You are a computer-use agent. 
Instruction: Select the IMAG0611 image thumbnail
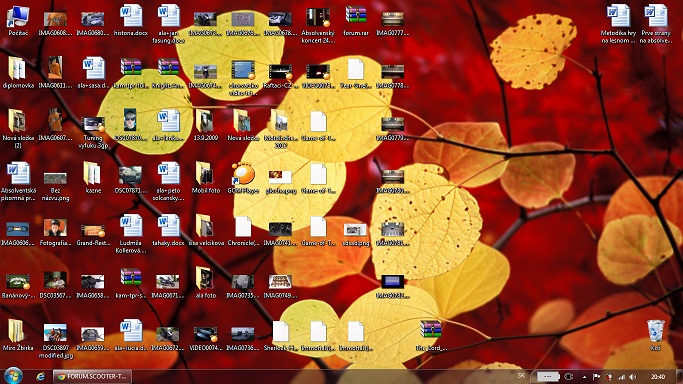click(55, 73)
